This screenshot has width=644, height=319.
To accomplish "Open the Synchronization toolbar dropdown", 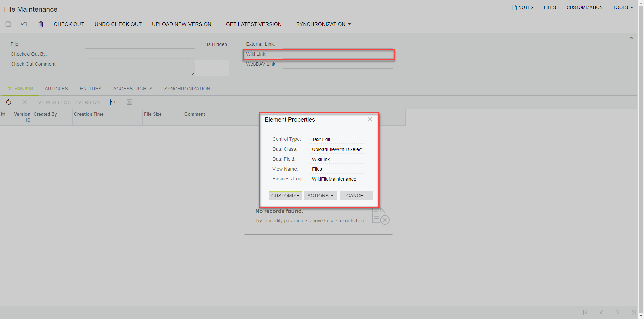I will click(323, 24).
